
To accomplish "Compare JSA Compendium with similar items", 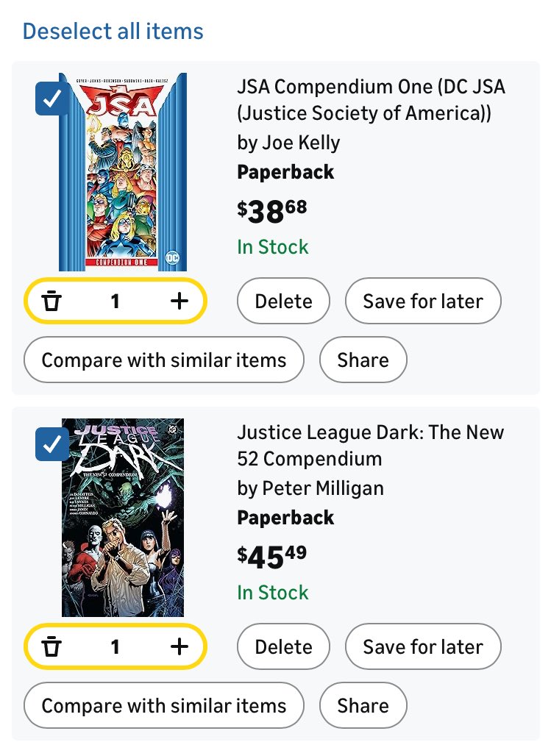I will 164,360.
